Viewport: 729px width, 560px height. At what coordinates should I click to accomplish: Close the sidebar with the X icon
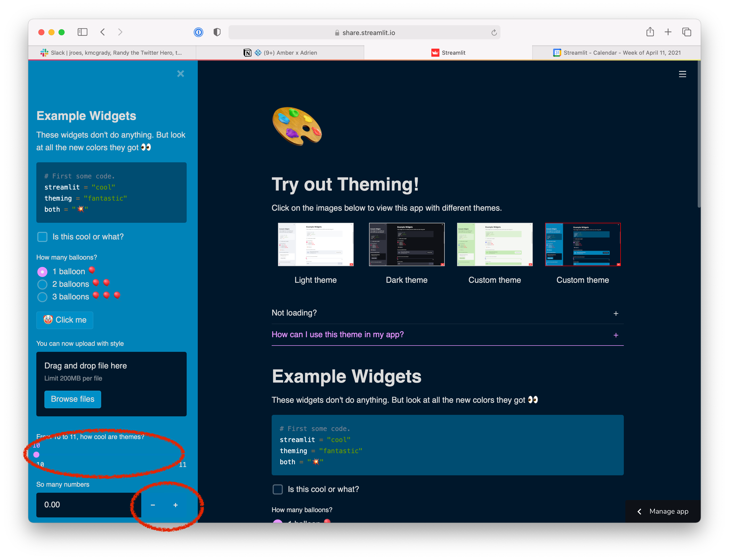pos(181,74)
